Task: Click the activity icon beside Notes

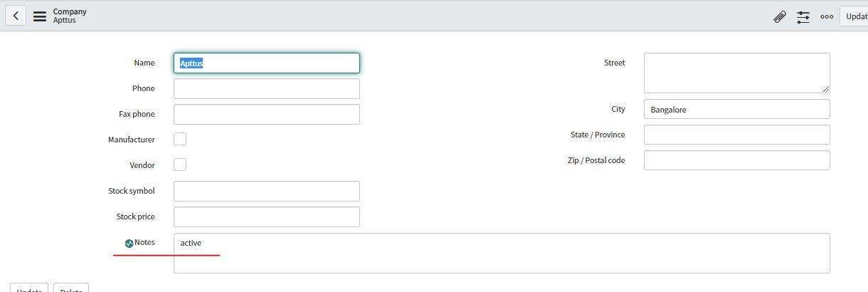Action: click(129, 244)
